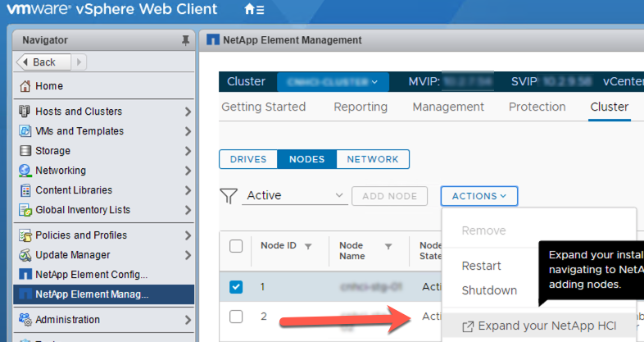
Task: Click the VMs and Templates icon
Action: 25,131
